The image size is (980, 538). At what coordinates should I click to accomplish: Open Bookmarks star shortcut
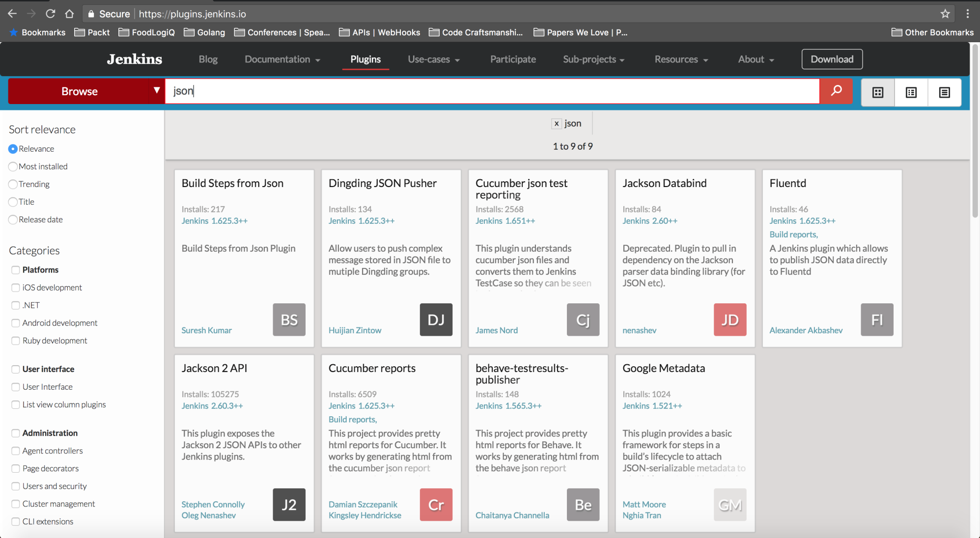tap(37, 32)
